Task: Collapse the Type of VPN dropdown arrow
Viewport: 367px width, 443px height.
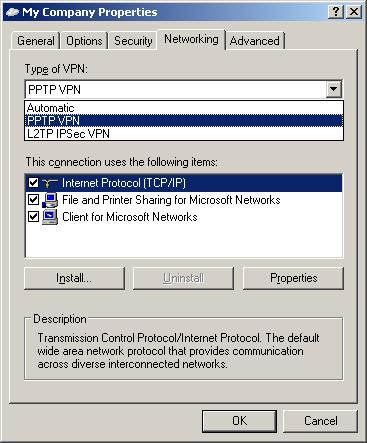Action: [x=334, y=89]
